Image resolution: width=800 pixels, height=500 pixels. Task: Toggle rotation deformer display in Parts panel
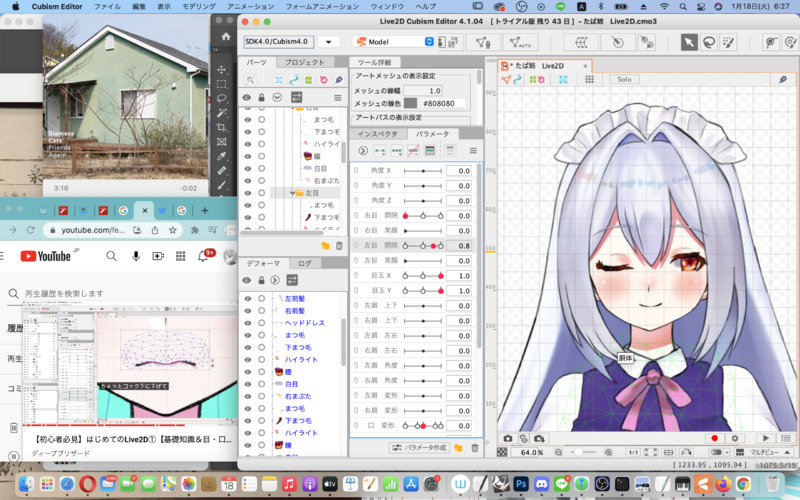click(323, 80)
